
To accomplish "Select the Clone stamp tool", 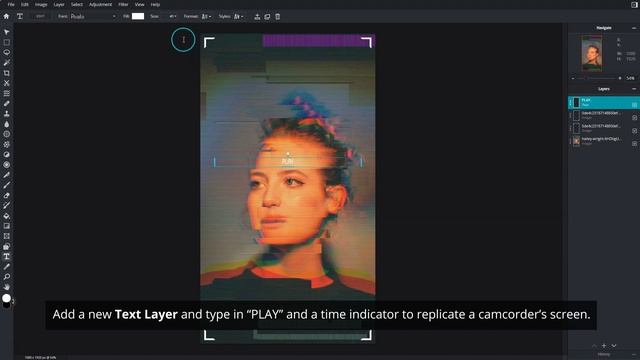I will tap(7, 114).
